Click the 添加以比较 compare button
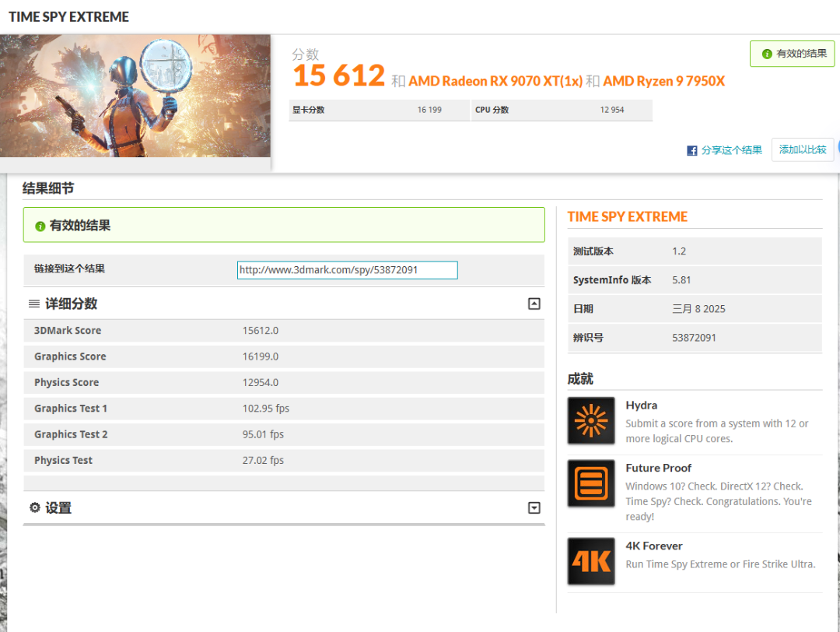Viewport: 840px width, 632px height. click(x=803, y=149)
